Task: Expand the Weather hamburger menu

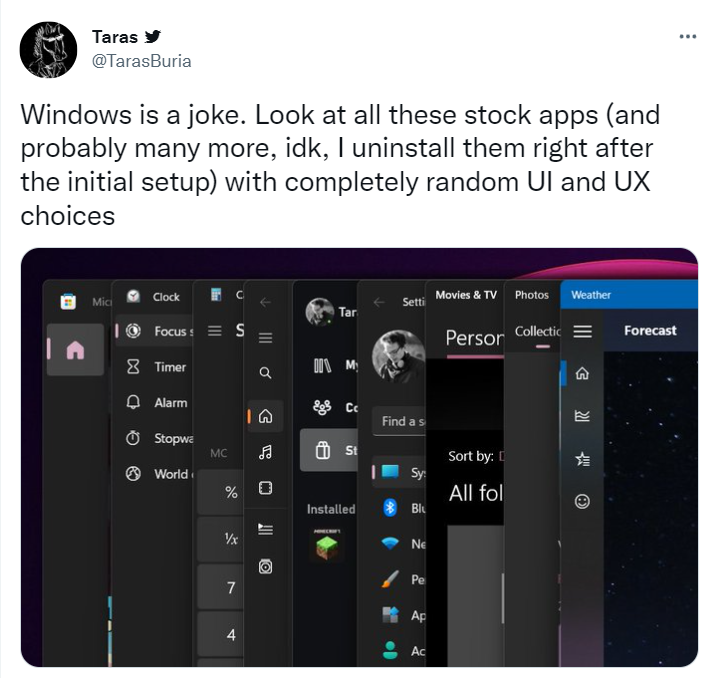Action: (x=583, y=331)
